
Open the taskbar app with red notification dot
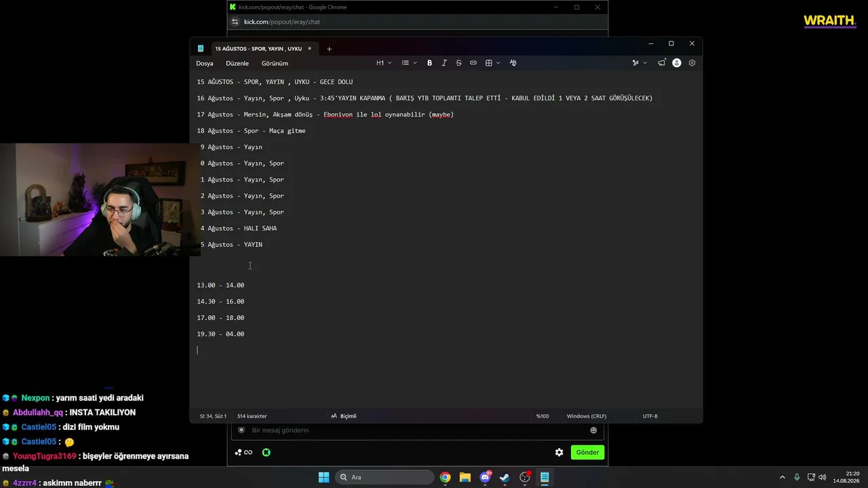[x=525, y=477]
